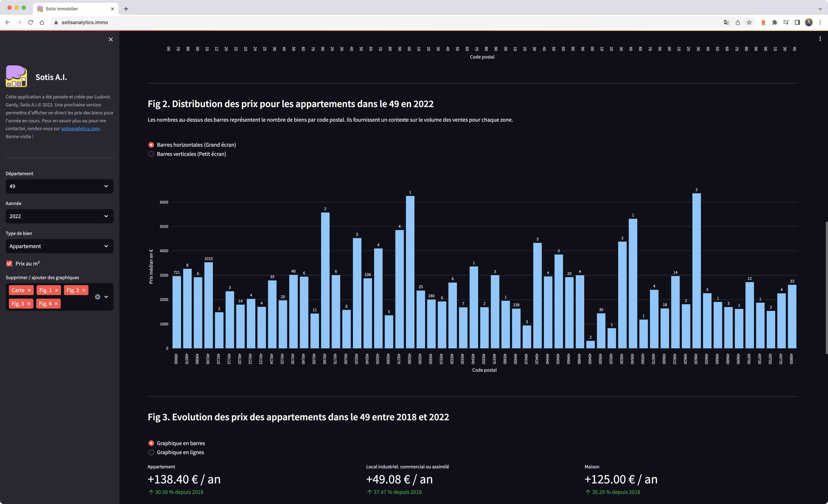
Task: Toggle the Prix au m² checkbox
Action: 9,264
